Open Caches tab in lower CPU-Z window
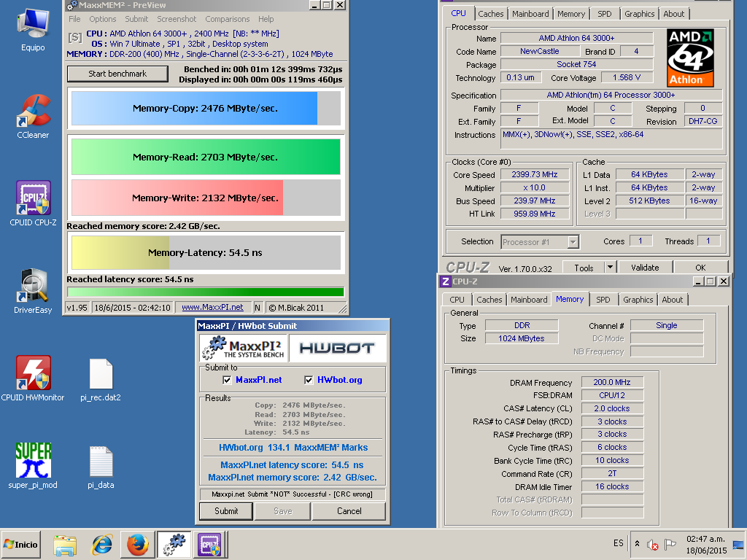Image resolution: width=747 pixels, height=560 pixels. click(x=489, y=300)
